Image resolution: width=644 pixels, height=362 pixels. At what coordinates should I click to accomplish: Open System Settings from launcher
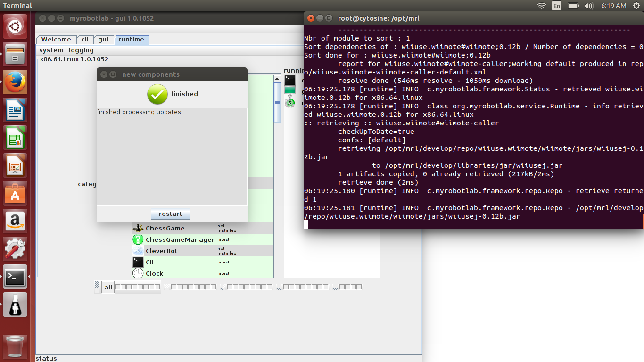[x=15, y=249]
